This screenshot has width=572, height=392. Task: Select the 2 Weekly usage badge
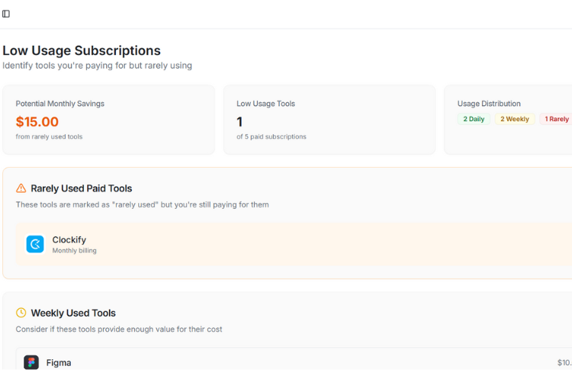click(515, 119)
